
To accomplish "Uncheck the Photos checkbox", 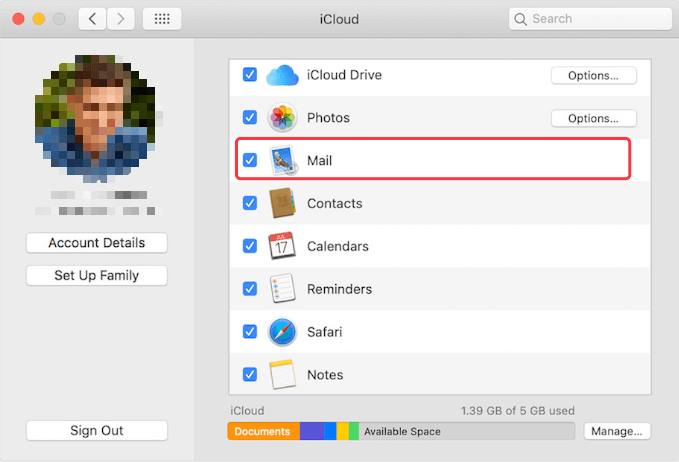I will [249, 117].
